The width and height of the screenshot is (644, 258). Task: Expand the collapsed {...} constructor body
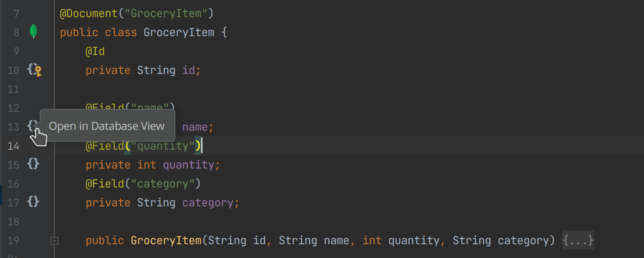578,240
